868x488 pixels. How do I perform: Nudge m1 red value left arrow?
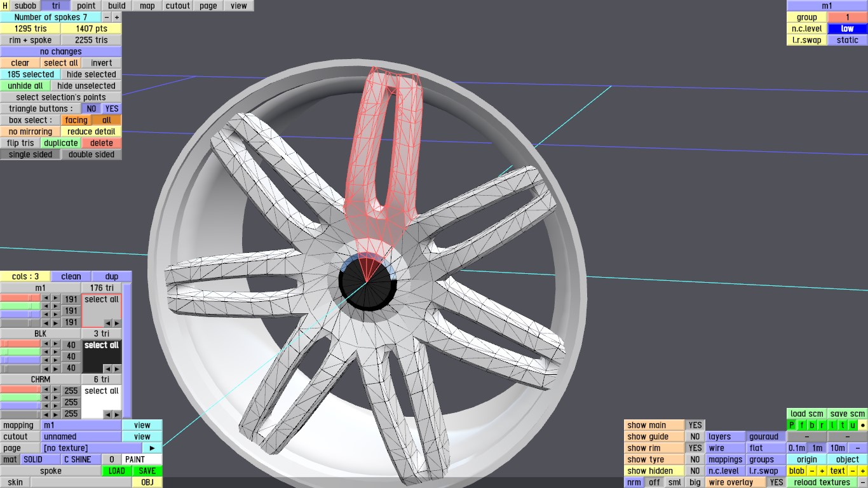coord(46,298)
